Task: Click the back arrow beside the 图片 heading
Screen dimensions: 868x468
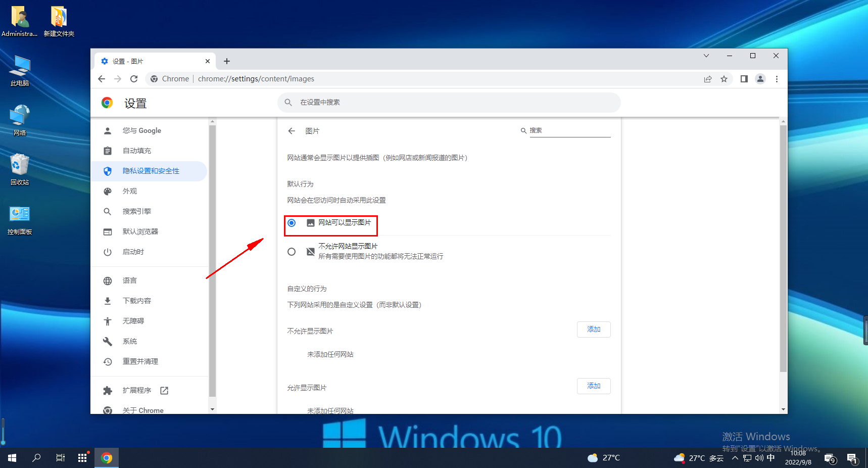Action: click(292, 130)
